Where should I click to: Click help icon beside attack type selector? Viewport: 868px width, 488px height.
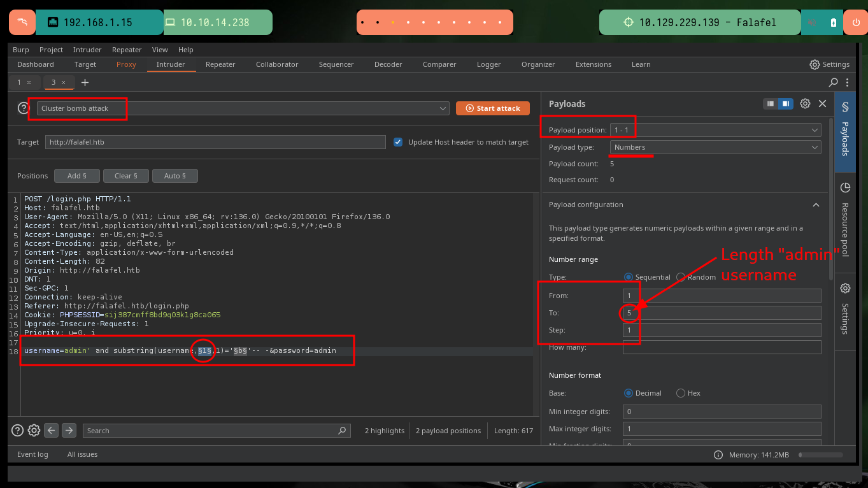pos(24,108)
